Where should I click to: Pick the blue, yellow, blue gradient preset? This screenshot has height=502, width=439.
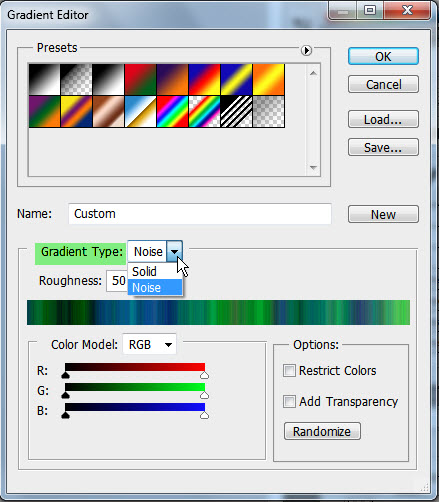point(236,80)
